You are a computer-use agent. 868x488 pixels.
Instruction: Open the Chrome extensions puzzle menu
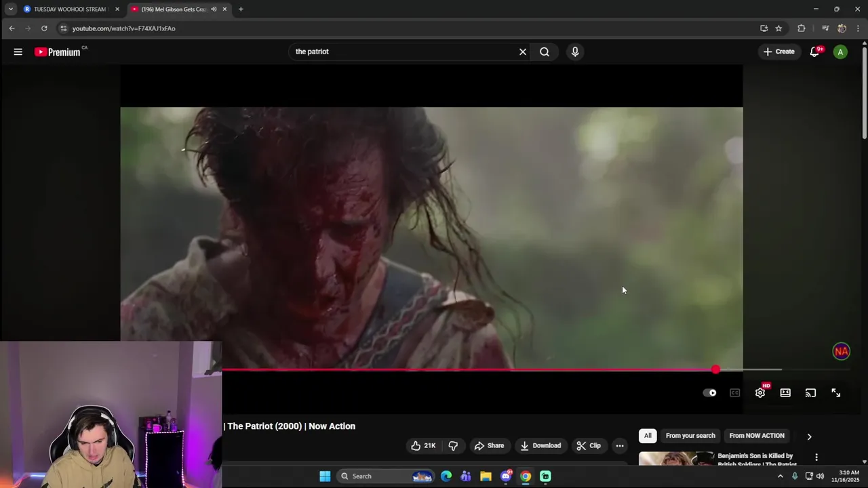(x=802, y=28)
